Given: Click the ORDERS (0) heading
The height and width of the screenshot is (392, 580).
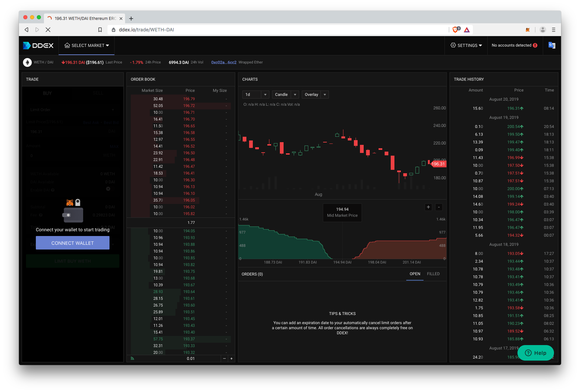Looking at the screenshot, I should pyautogui.click(x=252, y=274).
